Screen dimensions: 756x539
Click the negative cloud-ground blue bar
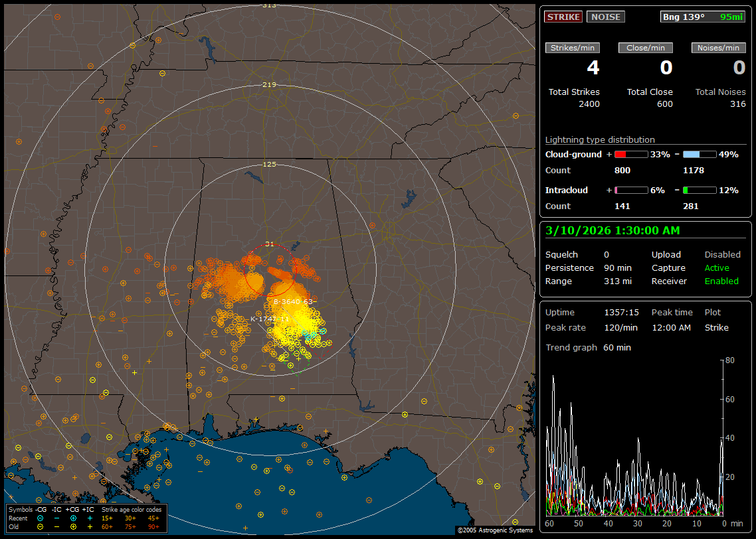tap(700, 154)
